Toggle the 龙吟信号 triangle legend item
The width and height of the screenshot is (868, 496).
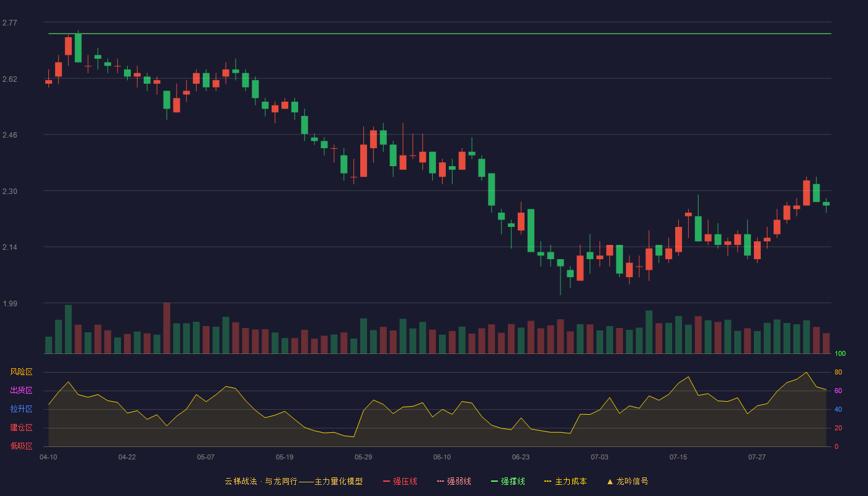click(627, 481)
